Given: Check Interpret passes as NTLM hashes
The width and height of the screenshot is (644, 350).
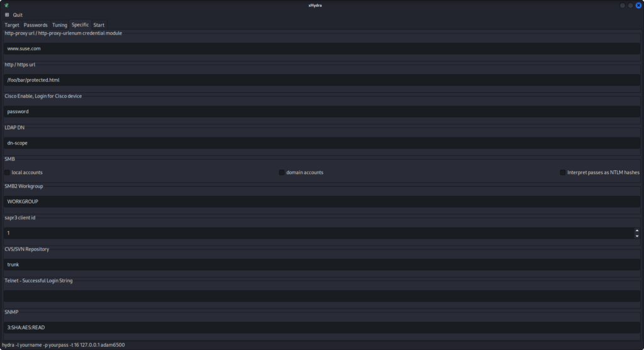Looking at the screenshot, I should (x=563, y=172).
